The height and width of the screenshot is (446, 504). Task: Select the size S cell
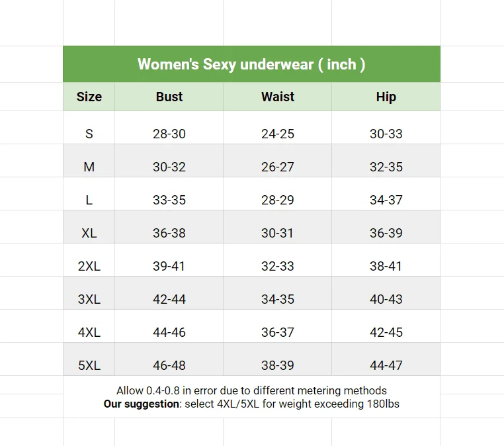coord(89,134)
